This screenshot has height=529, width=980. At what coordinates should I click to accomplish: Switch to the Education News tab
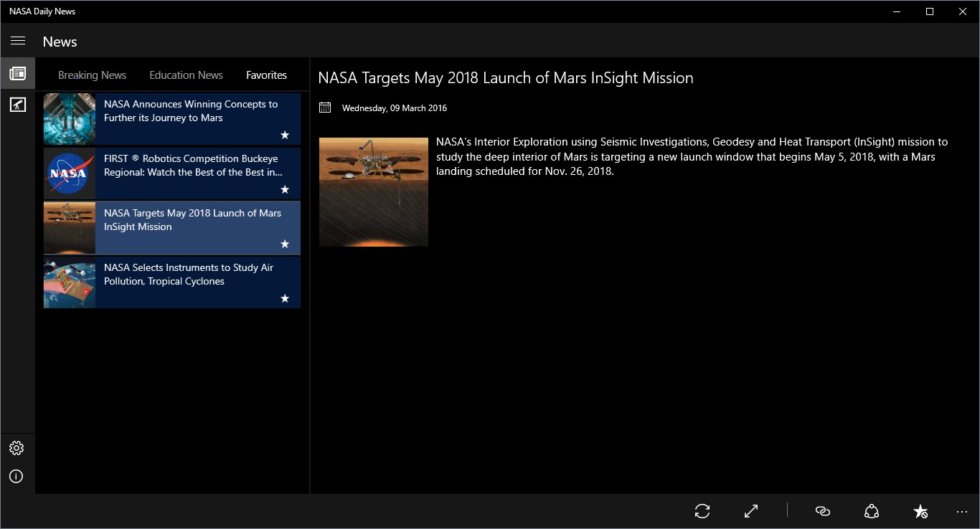point(186,75)
